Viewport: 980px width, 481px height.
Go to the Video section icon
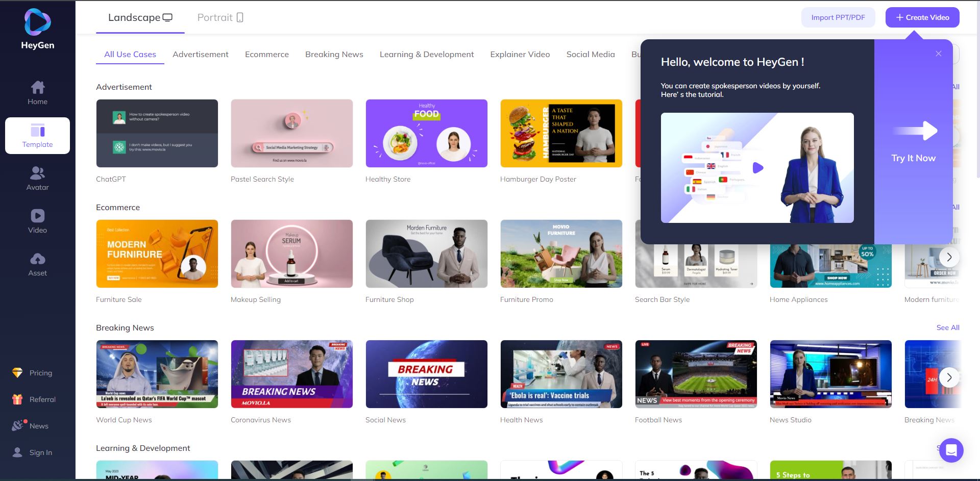pos(38,216)
